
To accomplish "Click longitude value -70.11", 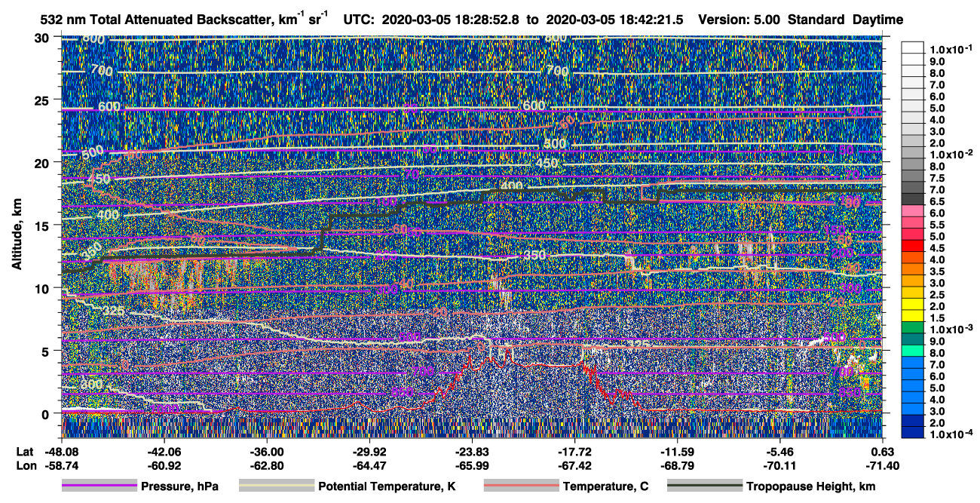I will pos(780,465).
